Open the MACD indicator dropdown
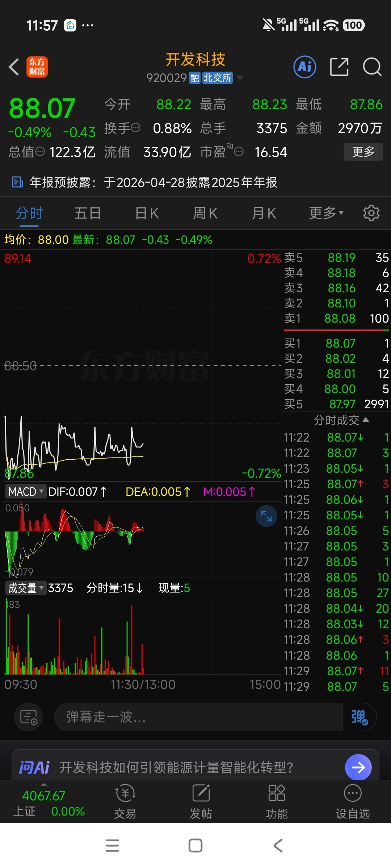This screenshot has height=868, width=391. 26,492
